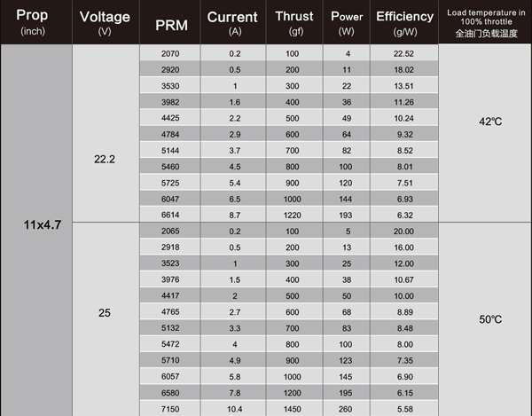Select the Power (W) column header
The image size is (532, 416).
[348, 22]
